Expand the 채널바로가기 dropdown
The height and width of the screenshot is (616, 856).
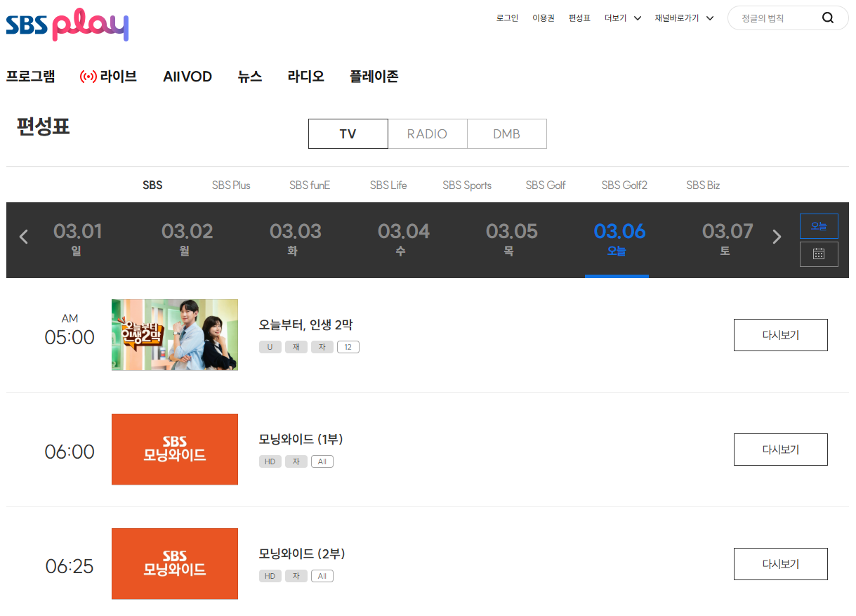point(683,18)
